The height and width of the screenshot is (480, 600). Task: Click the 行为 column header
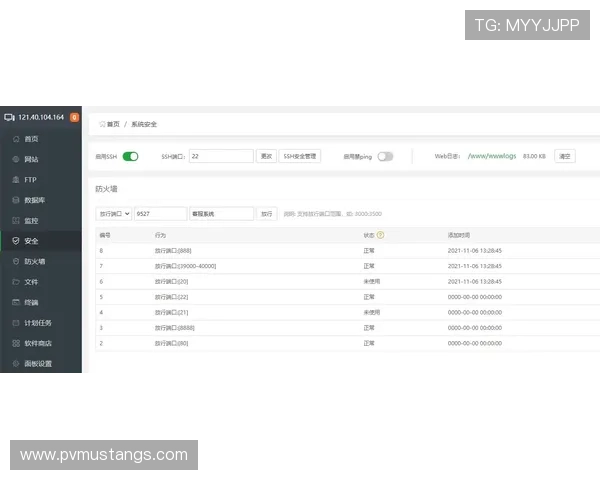point(160,235)
